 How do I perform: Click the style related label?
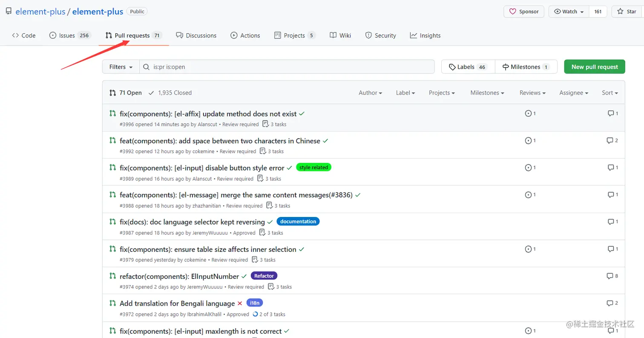coord(313,168)
